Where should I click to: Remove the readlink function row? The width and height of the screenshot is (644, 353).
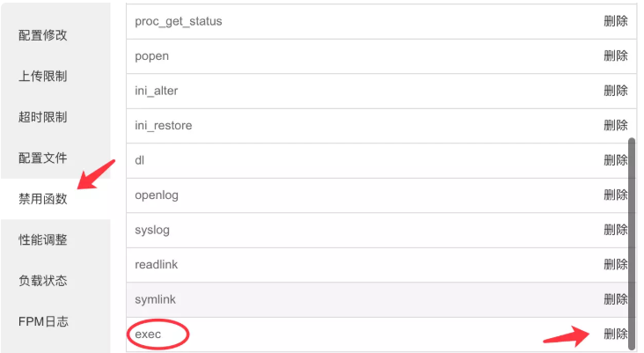coord(615,264)
